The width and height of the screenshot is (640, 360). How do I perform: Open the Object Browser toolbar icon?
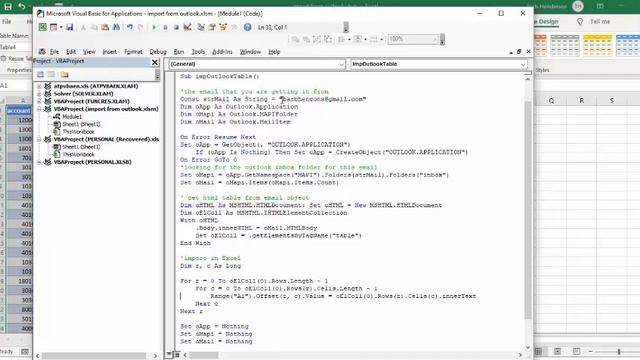[223, 27]
